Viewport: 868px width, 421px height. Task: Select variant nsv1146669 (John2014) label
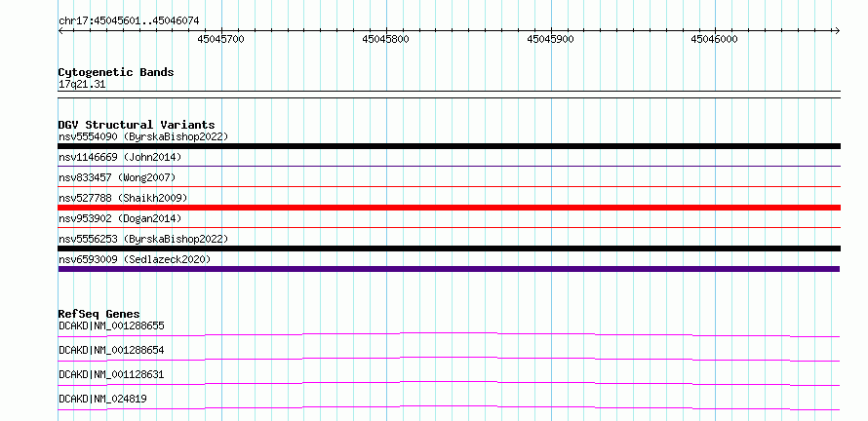click(120, 157)
